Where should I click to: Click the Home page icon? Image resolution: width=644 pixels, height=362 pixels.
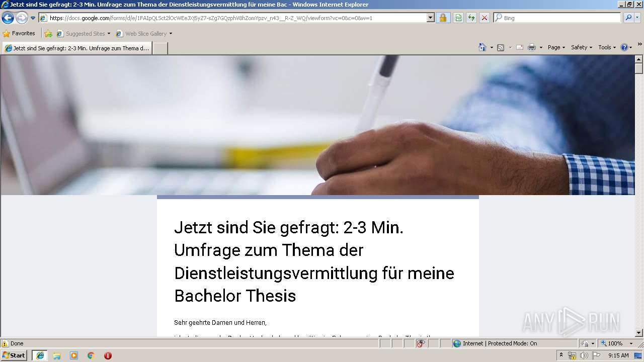[482, 47]
